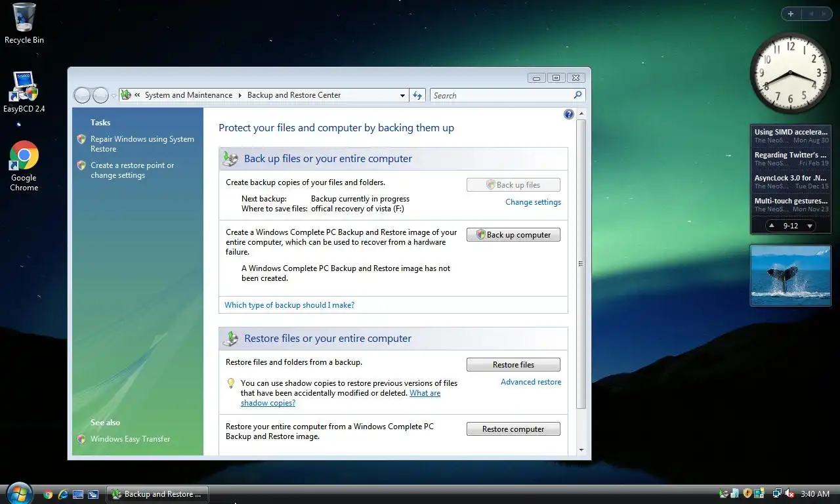Click the 3:40 AM system clock
840x504 pixels.
click(815, 494)
